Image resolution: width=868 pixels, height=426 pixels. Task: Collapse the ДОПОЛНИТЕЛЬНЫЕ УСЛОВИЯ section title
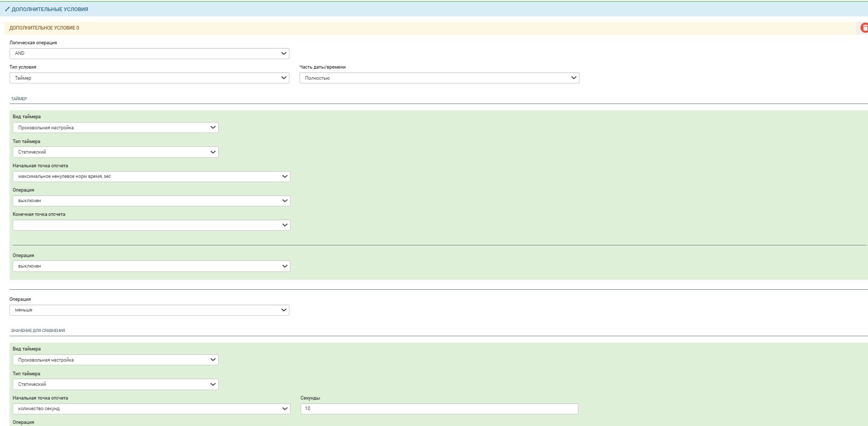tap(50, 9)
